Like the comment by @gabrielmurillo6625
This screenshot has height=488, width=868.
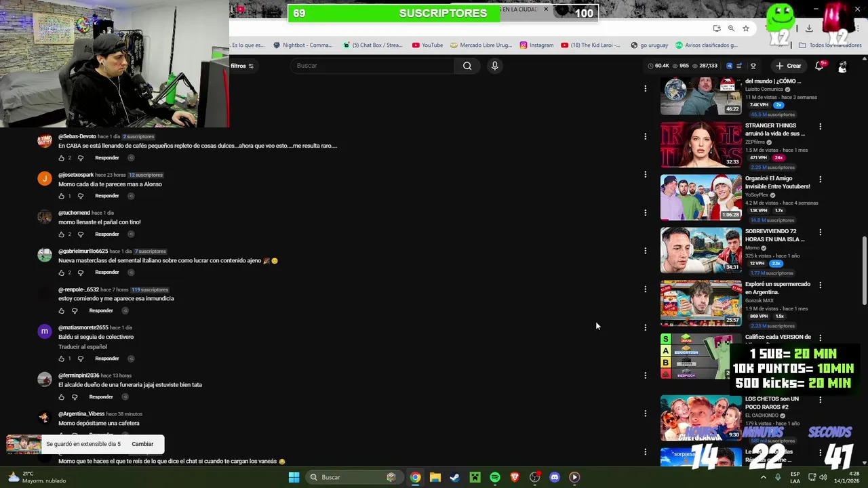click(61, 272)
